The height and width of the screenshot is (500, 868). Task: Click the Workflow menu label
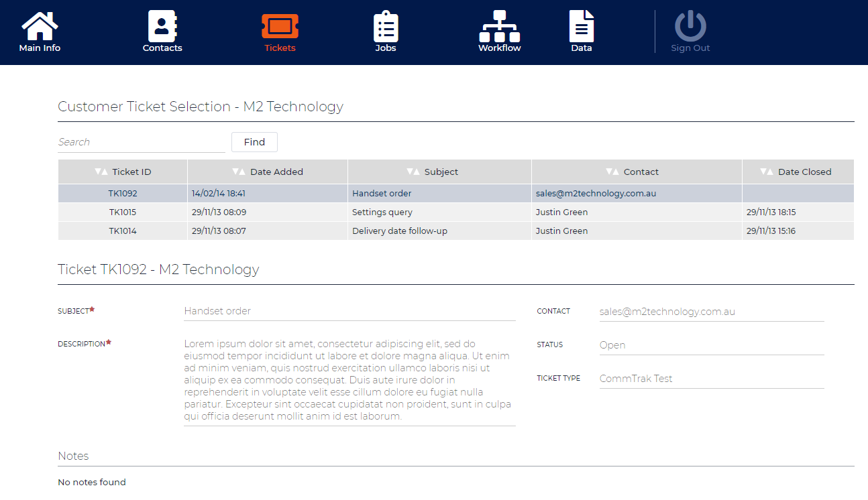(500, 48)
